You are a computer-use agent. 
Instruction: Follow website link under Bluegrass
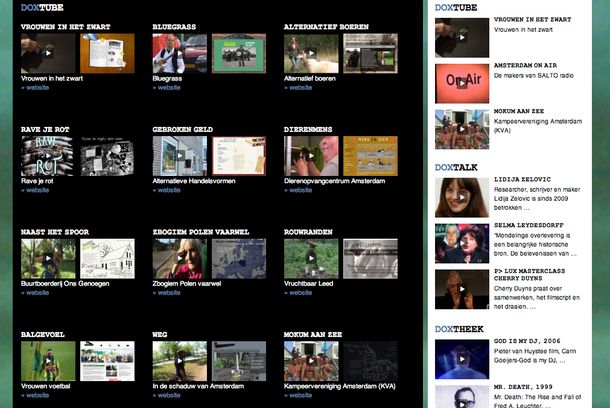[x=167, y=88]
